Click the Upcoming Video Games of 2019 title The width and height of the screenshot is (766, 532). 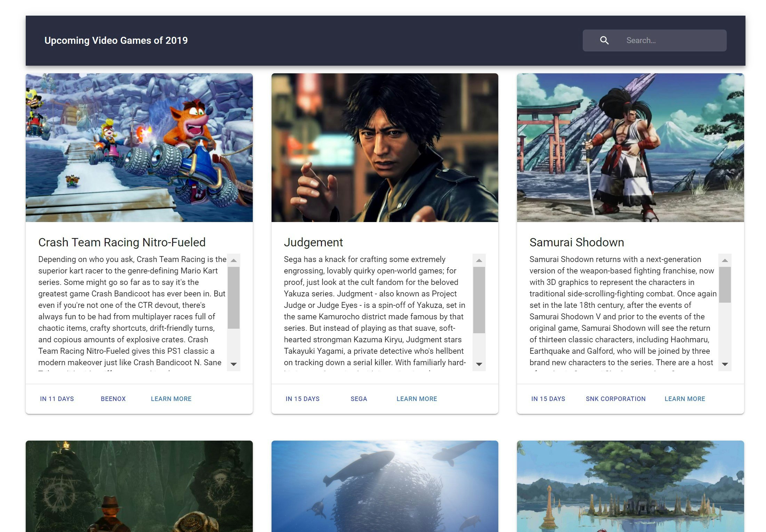point(116,40)
